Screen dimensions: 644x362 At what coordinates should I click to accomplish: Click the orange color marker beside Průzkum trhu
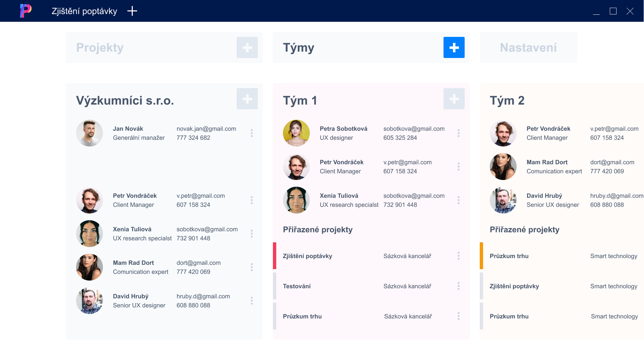481,256
